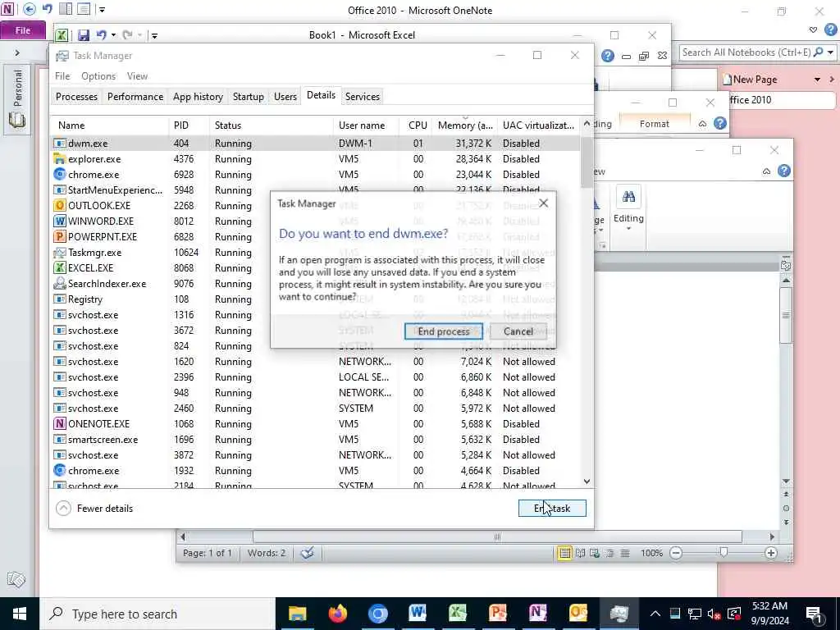The width and height of the screenshot is (840, 630).
Task: Toggle OneNote Dock to Desktop icon
Action: coord(66,9)
